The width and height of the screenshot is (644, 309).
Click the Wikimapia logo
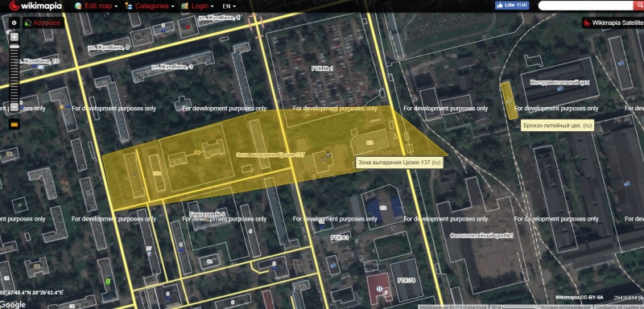pos(35,6)
